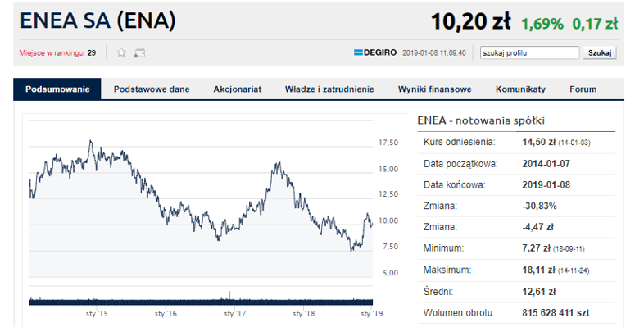Click the volume spike near sty '17
Image resolution: width=644 pixels, height=327 pixels.
[229, 296]
